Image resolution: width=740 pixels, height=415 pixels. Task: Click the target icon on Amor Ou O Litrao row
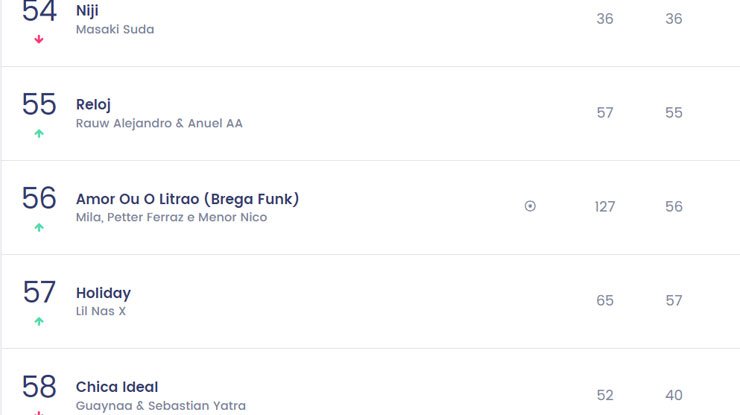[530, 206]
